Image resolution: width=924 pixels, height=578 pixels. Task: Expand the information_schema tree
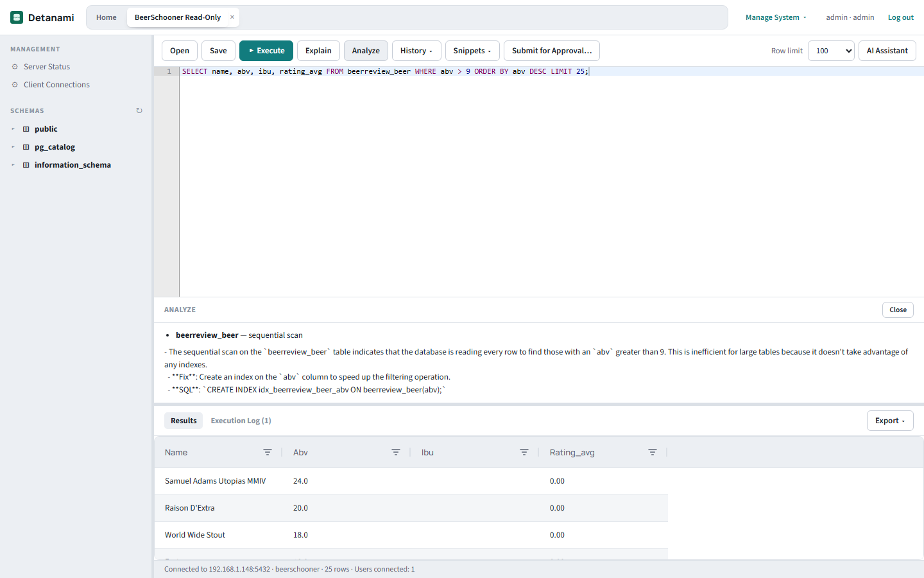click(13, 165)
